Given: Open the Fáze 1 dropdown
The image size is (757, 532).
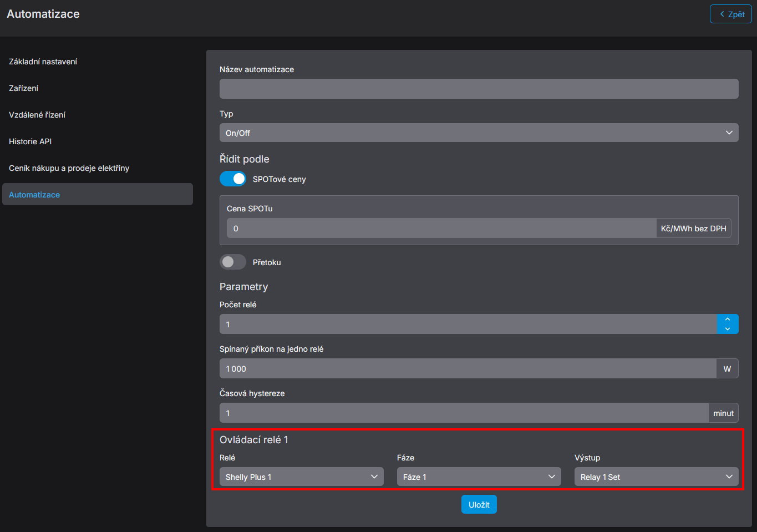Looking at the screenshot, I should 479,477.
